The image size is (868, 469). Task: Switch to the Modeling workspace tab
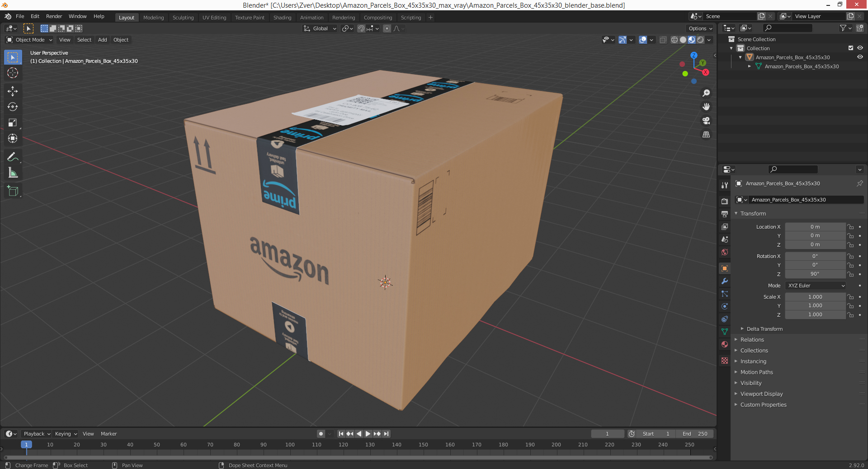pyautogui.click(x=153, y=18)
